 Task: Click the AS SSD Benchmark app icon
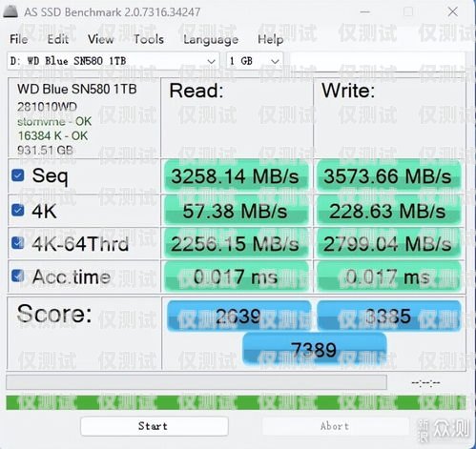(x=10, y=11)
